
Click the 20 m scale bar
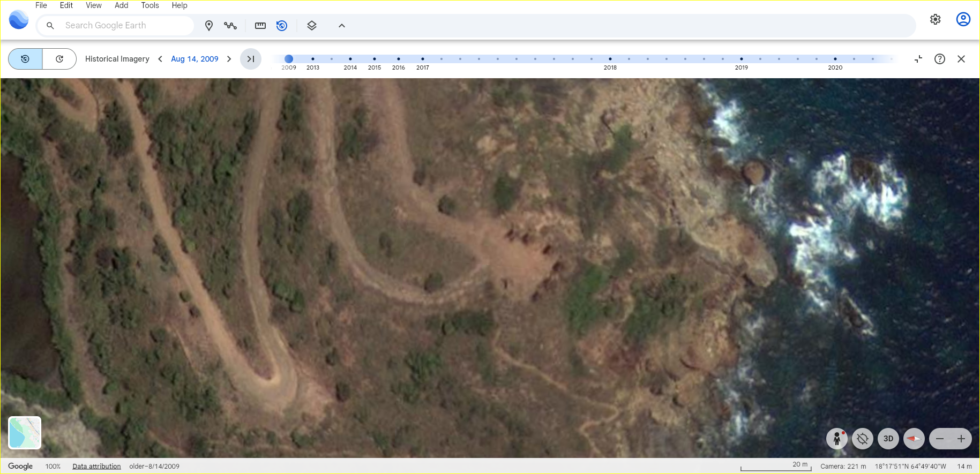click(776, 466)
